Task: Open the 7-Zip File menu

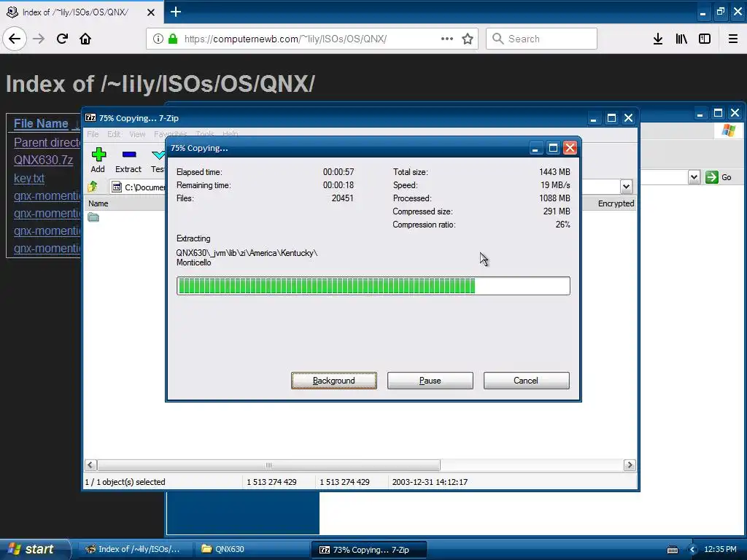Action: click(x=93, y=134)
